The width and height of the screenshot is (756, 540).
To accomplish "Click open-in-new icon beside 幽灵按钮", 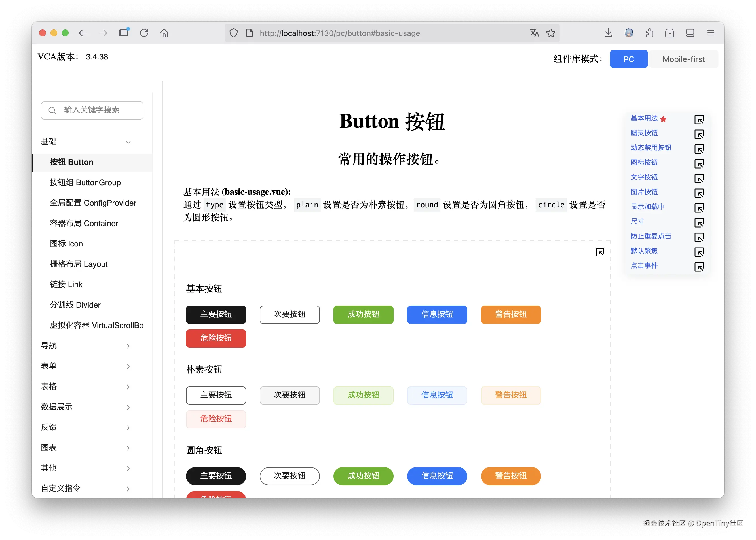I will tap(699, 134).
